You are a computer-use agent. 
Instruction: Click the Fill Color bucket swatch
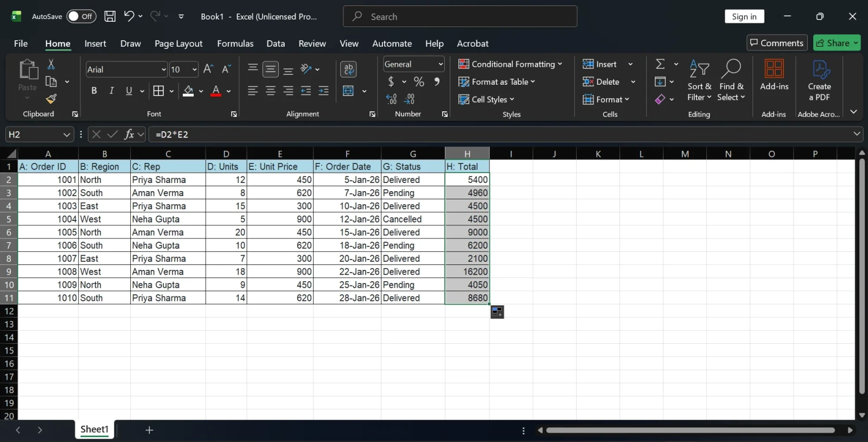coord(188,91)
